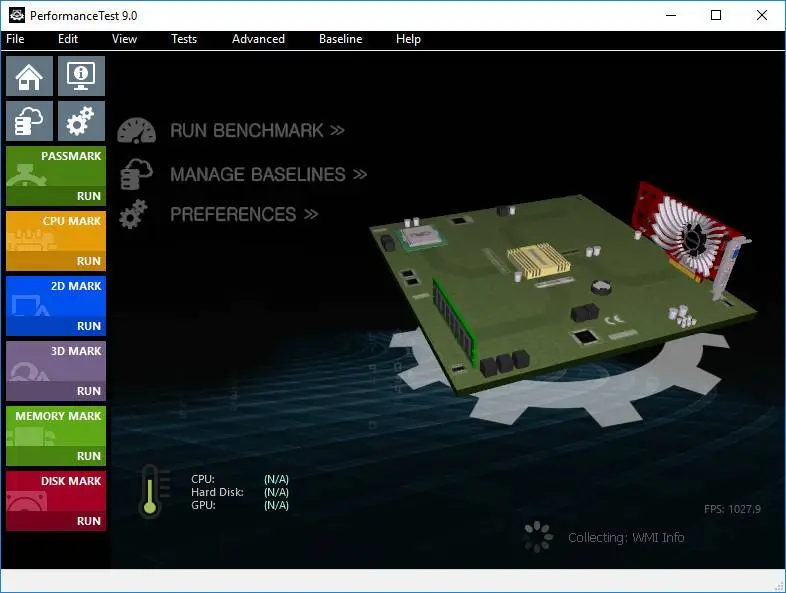Click the gold heatsink on the motherboard model
The height and width of the screenshot is (593, 786).
point(538,260)
